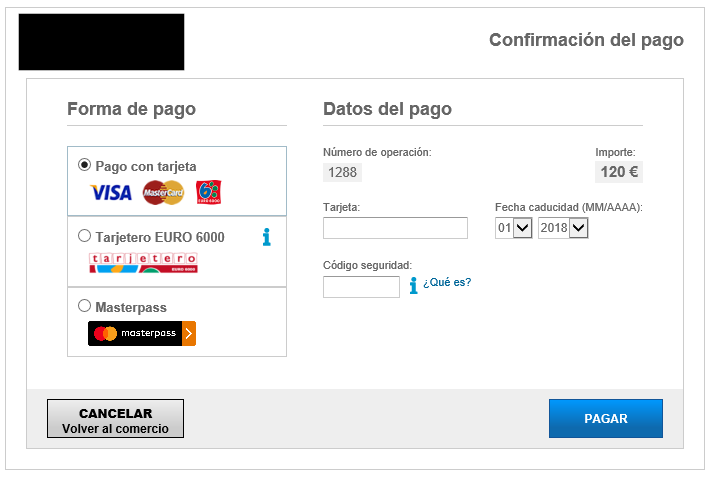Click the Número de operación value 1288

tap(342, 172)
